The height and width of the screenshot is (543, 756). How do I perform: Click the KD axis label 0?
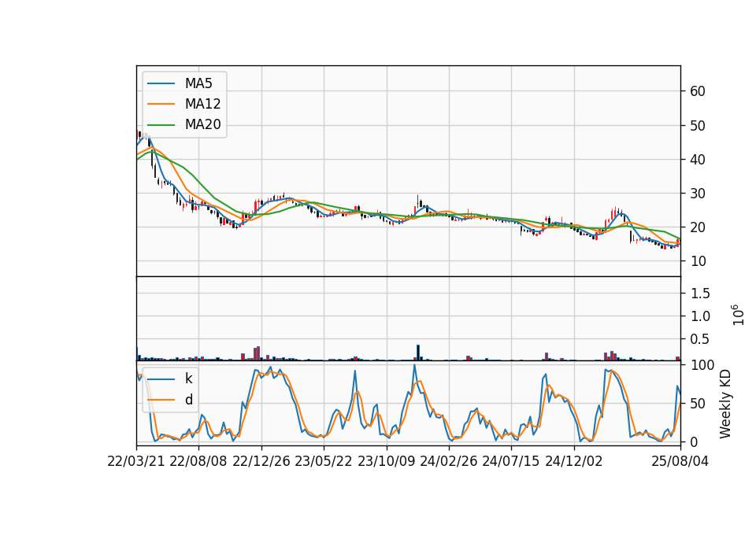point(693,441)
